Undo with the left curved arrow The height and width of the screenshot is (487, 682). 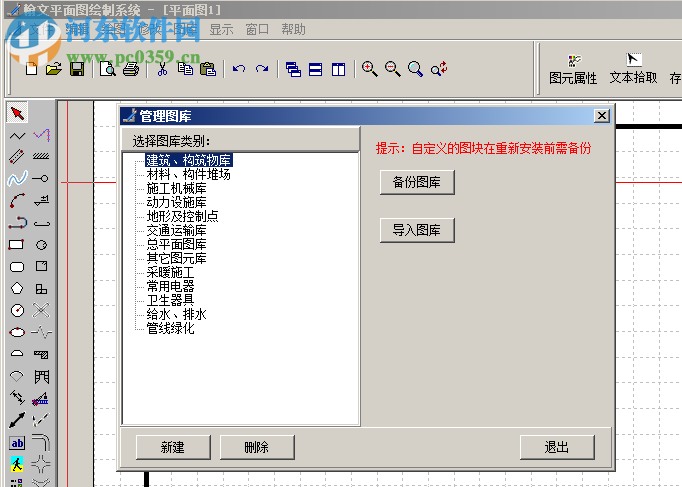[239, 69]
